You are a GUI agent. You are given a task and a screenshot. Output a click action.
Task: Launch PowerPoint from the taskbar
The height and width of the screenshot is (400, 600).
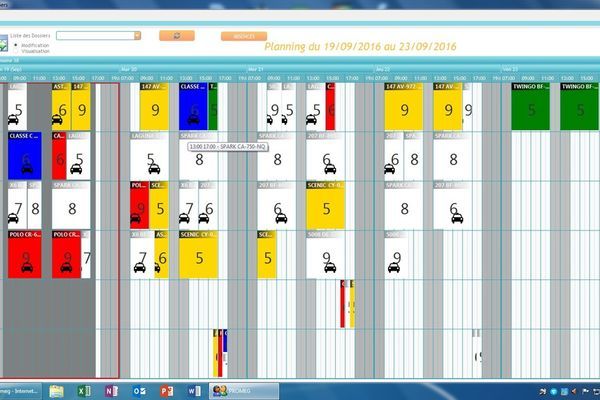pos(167,390)
